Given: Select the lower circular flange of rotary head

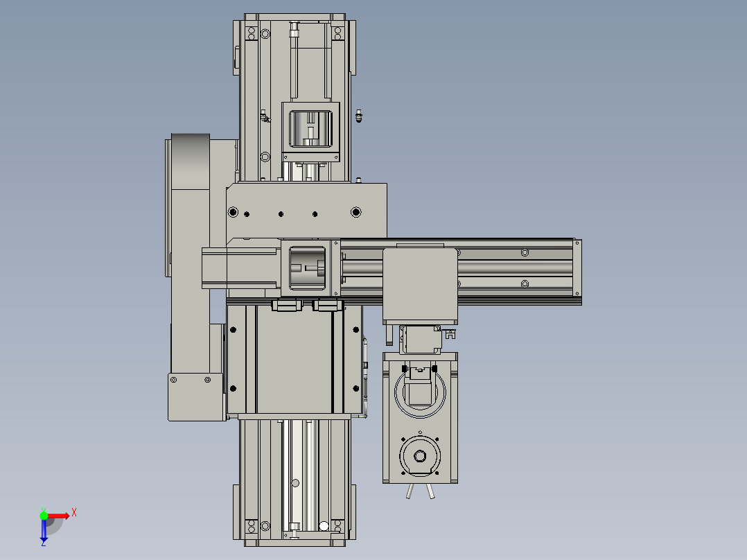Looking at the screenshot, I should (x=420, y=456).
